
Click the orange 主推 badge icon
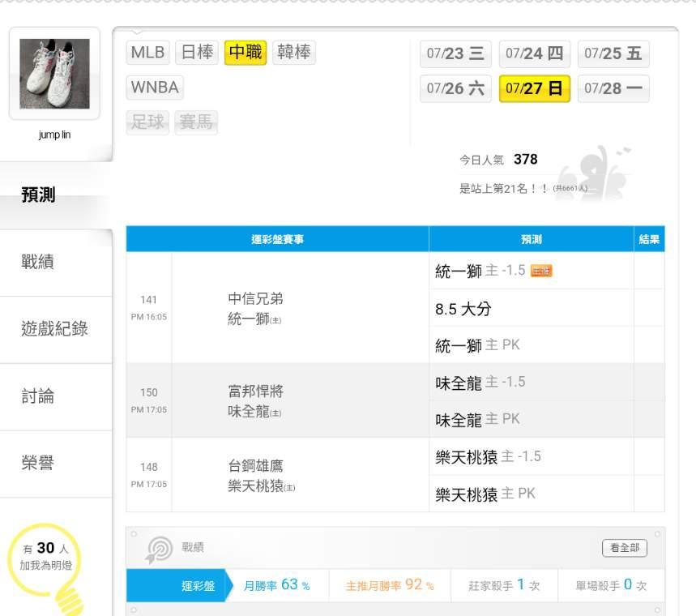click(x=541, y=271)
